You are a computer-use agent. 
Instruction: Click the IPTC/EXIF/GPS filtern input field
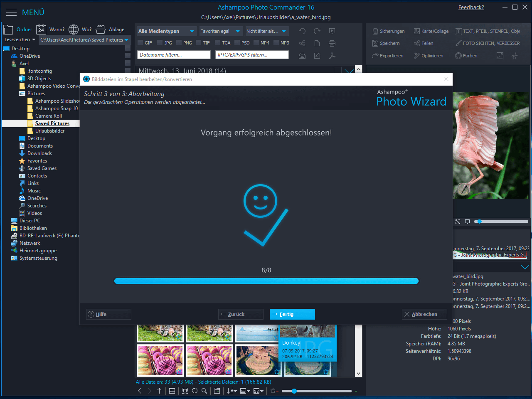252,55
